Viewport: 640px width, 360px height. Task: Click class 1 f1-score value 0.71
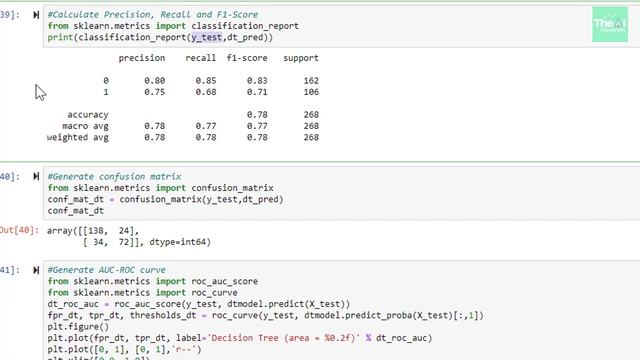coord(257,92)
